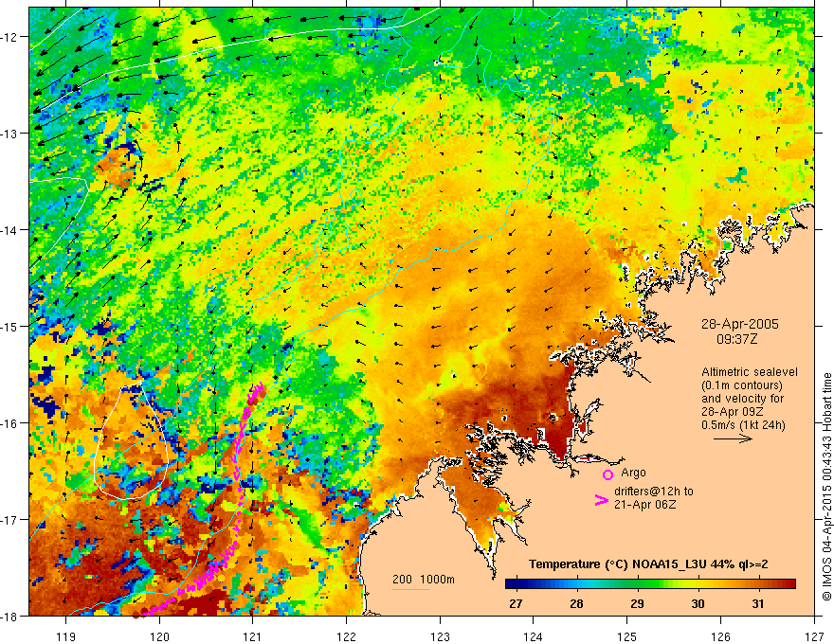Click the date label 28-Apr-2005
This screenshot has width=834, height=644.
pos(740,324)
